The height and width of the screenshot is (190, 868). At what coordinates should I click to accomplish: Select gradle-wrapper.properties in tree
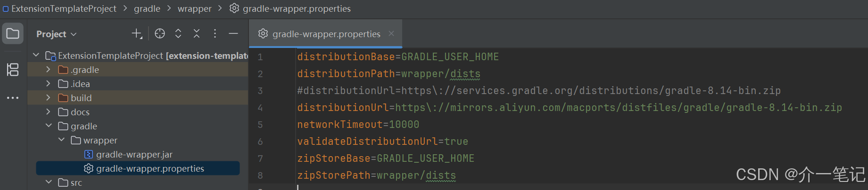pyautogui.click(x=138, y=168)
